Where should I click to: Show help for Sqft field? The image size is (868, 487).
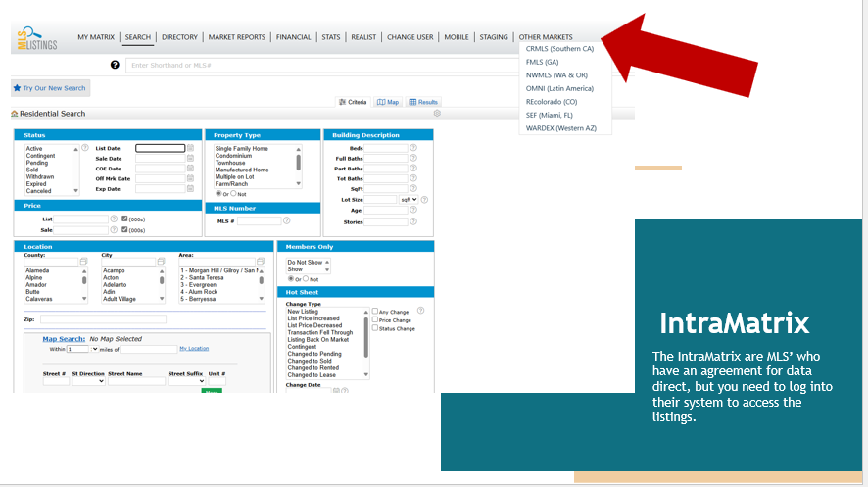coord(413,189)
